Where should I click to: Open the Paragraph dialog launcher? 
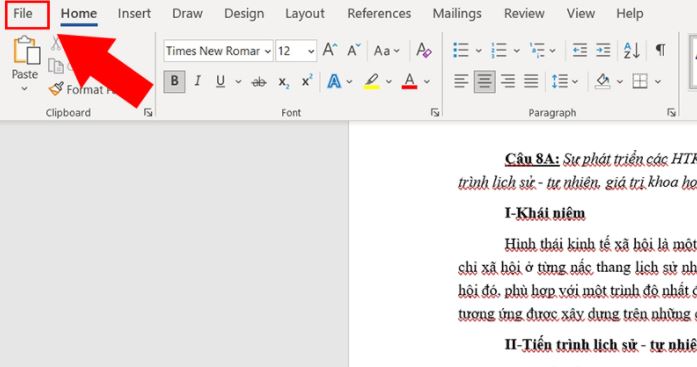tap(671, 113)
